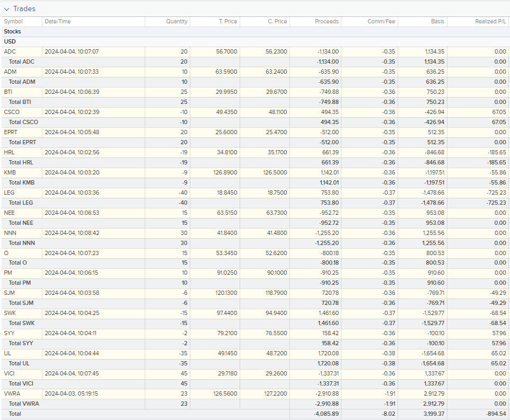This screenshot has height=420, width=510.
Task: Click the USD currency row
Action: 255,42
